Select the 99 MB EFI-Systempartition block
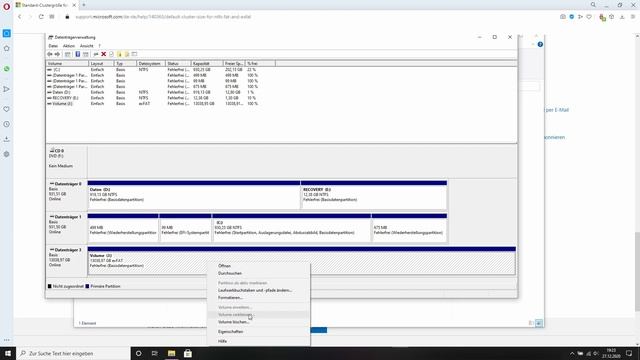Viewport: 640px width, 360px height. click(185, 228)
